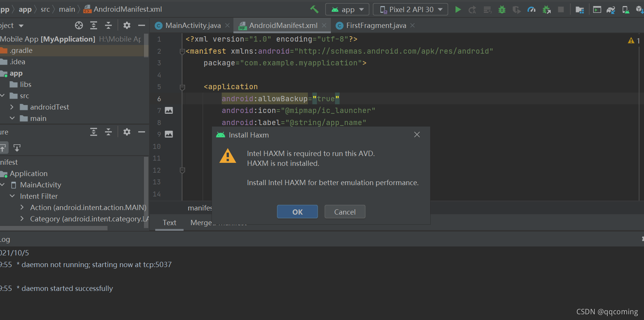Click the app breadcrumb in the navigation bar
Screen dimensions: 644x320
point(25,9)
